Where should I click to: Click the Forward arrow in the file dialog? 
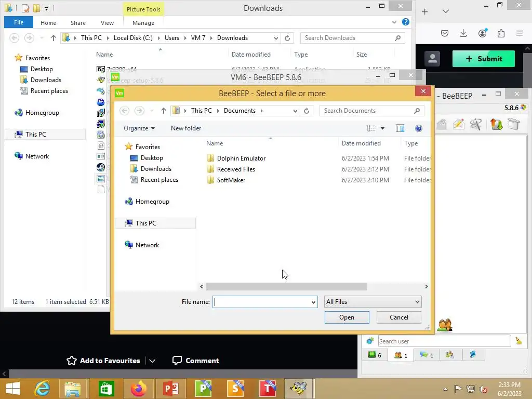(139, 111)
